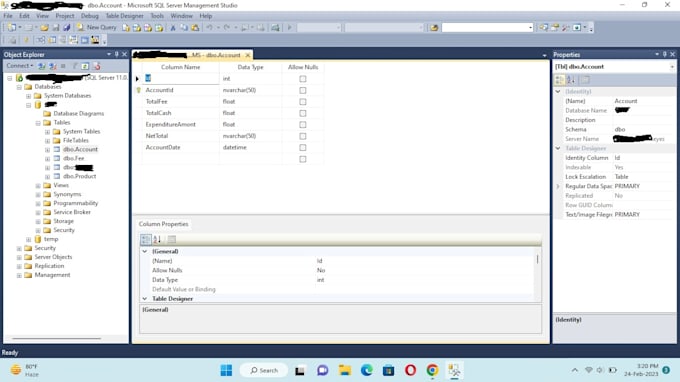This screenshot has height=382, width=680.
Task: Expand the Views folder node
Action: click(38, 186)
